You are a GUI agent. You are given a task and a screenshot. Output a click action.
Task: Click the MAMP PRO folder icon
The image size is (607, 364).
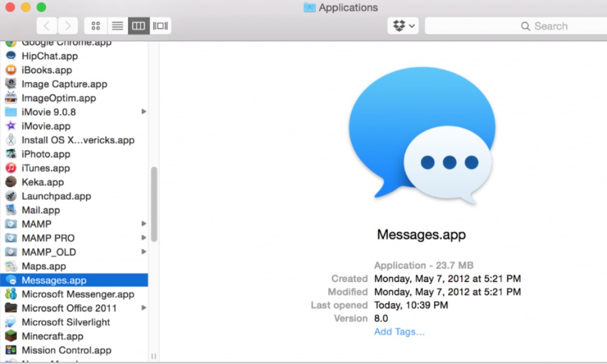(11, 238)
